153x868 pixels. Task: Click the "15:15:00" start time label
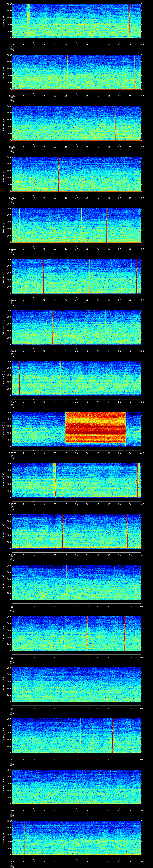coord(12,759)
